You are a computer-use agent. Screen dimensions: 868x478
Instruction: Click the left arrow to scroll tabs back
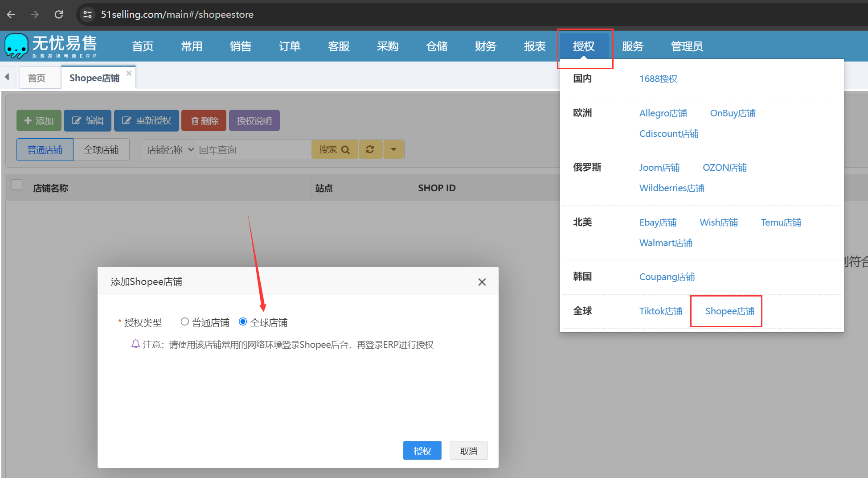pyautogui.click(x=7, y=77)
